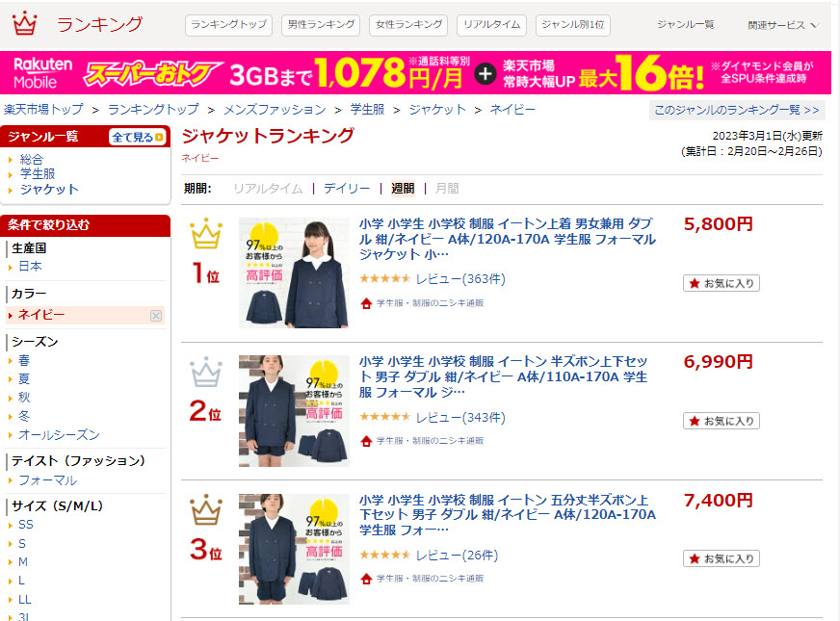Screen dimensions: 840x621
Task: Open the リアルタイム button in the top navigation
Action: [x=492, y=25]
